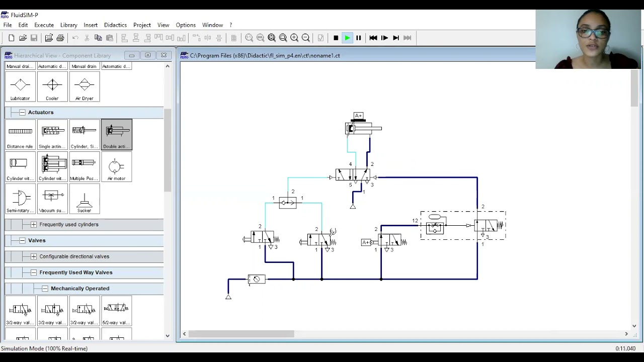Click canvas horizontal scrollbar thumb
The height and width of the screenshot is (362, 644).
coord(241,334)
